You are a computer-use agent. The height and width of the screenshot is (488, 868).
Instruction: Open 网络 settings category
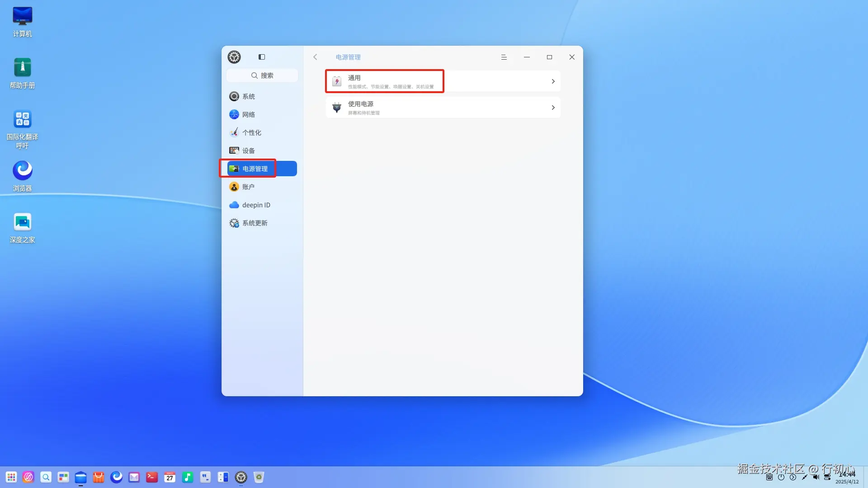[248, 114]
